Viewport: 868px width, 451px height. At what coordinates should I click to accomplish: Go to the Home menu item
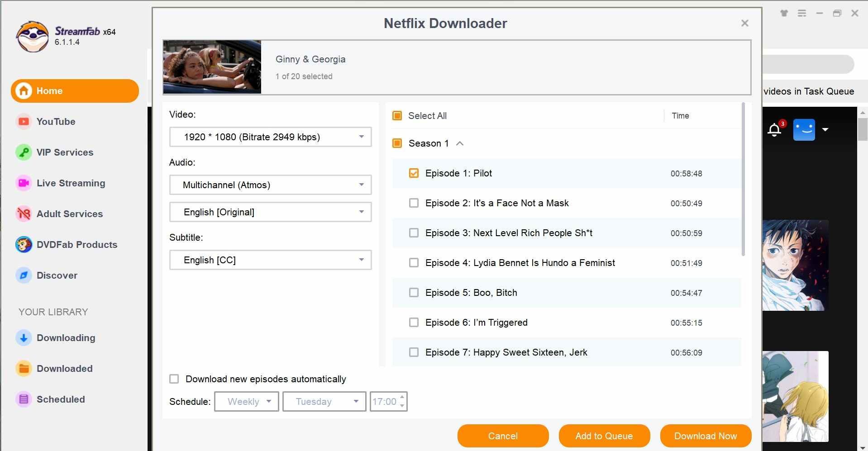pos(75,91)
